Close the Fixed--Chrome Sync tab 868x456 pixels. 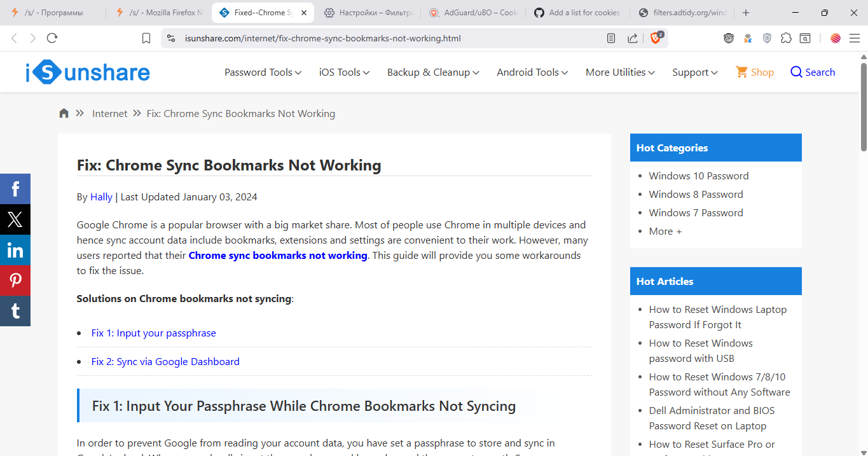[x=304, y=13]
